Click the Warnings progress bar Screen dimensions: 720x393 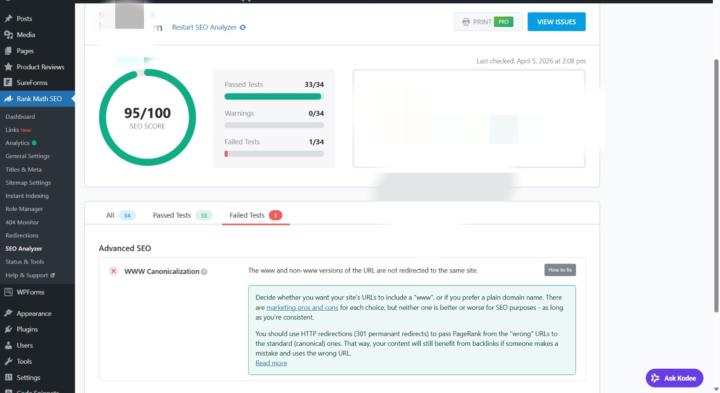(274, 125)
